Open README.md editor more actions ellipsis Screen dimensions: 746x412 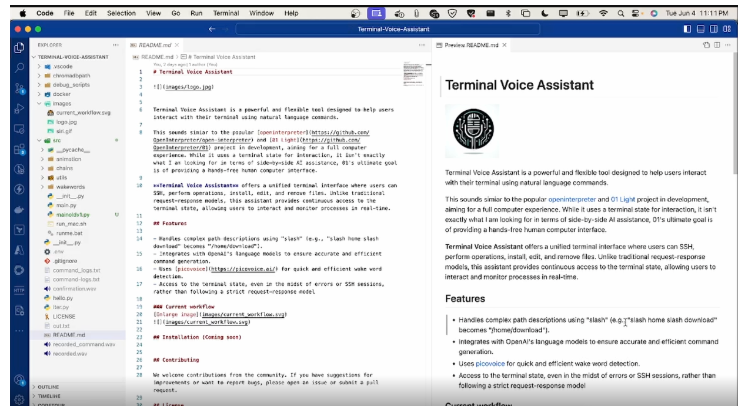[x=422, y=45]
